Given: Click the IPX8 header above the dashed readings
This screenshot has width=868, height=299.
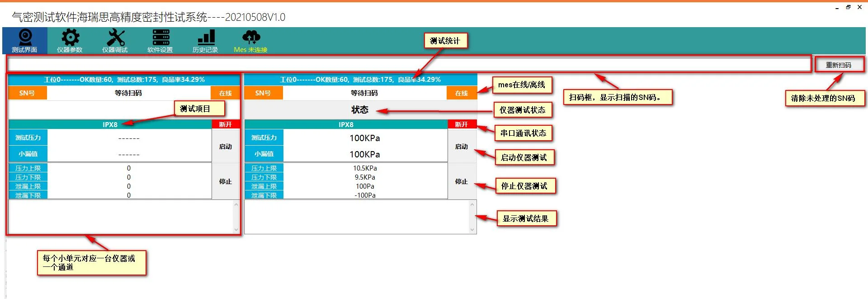Looking at the screenshot, I should click(110, 124).
